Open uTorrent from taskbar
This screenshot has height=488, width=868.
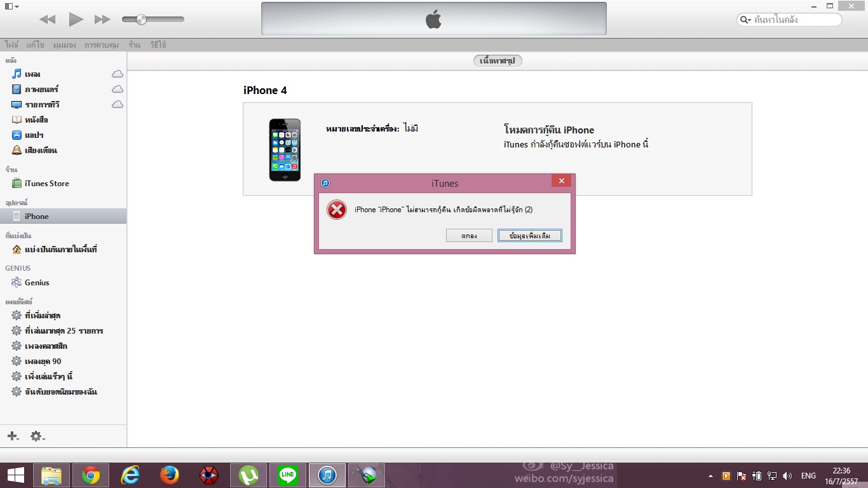(248, 475)
